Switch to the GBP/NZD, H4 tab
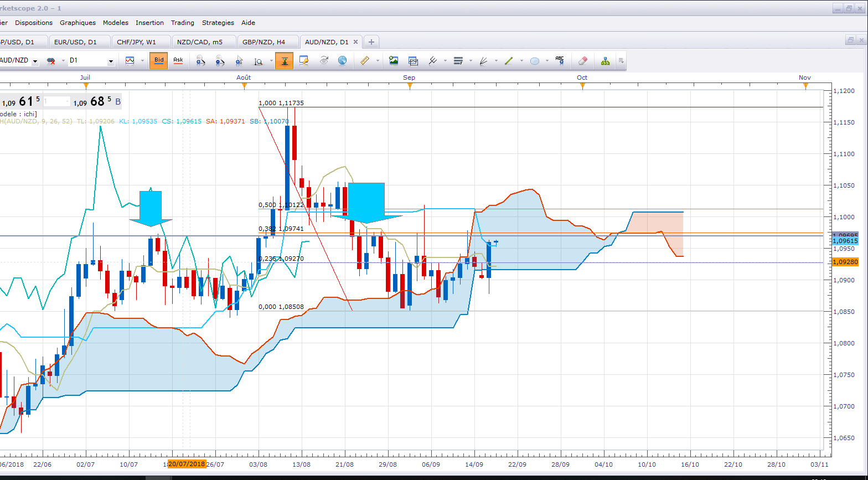This screenshot has height=480, width=868. 267,42
